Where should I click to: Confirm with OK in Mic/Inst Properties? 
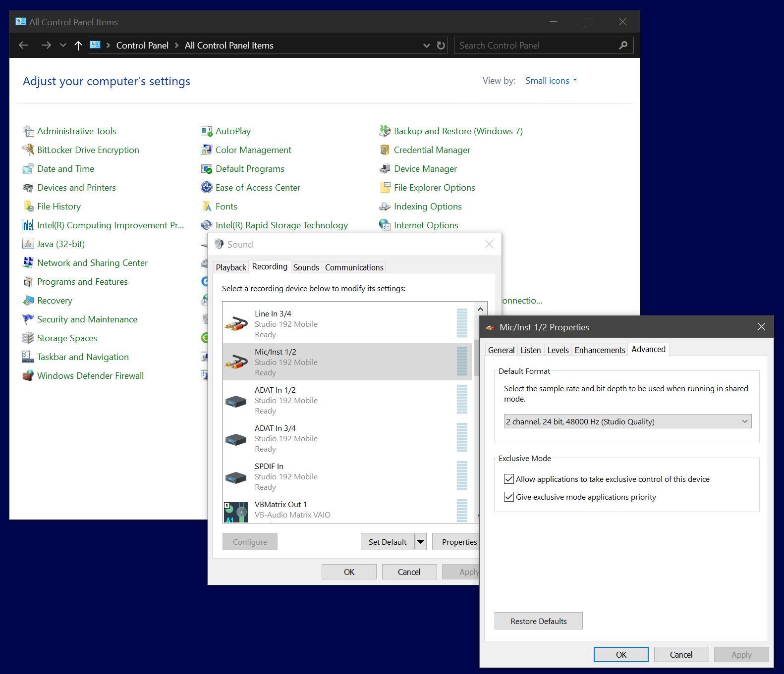pyautogui.click(x=621, y=654)
